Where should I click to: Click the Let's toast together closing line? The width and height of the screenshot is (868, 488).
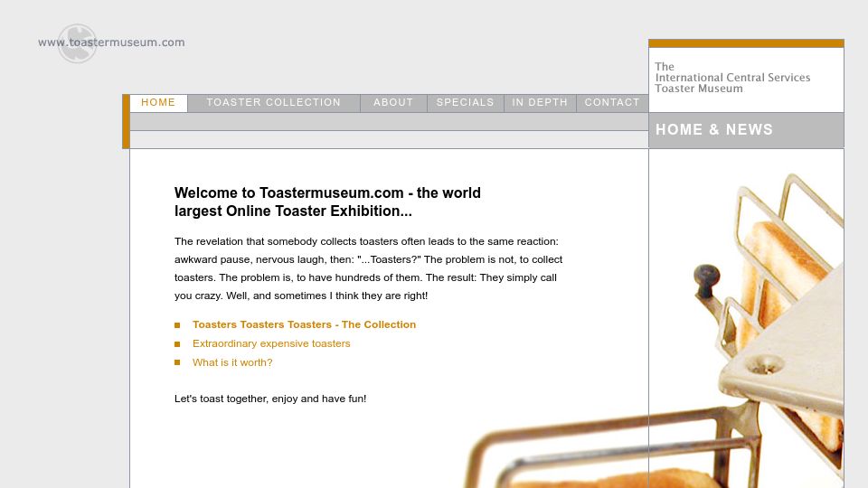click(270, 399)
